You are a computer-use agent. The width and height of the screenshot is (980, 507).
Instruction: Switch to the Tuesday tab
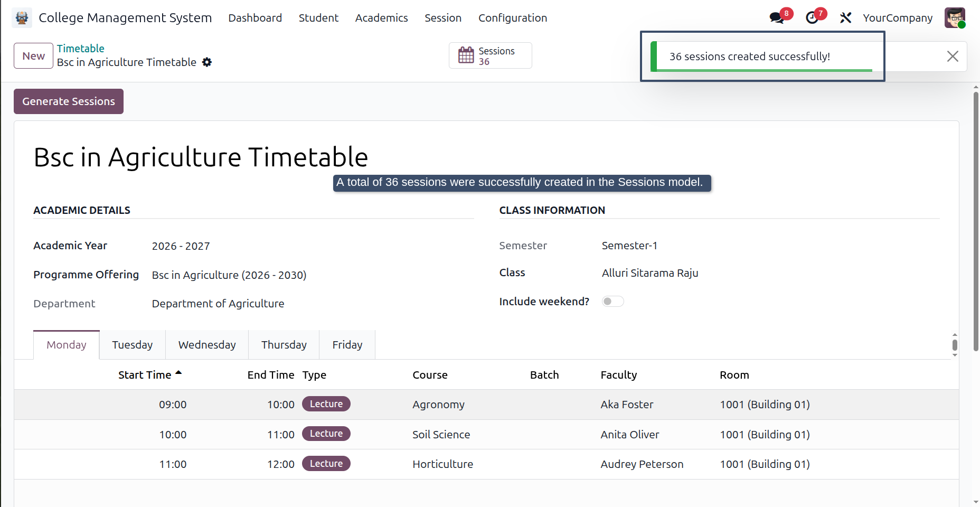(133, 345)
